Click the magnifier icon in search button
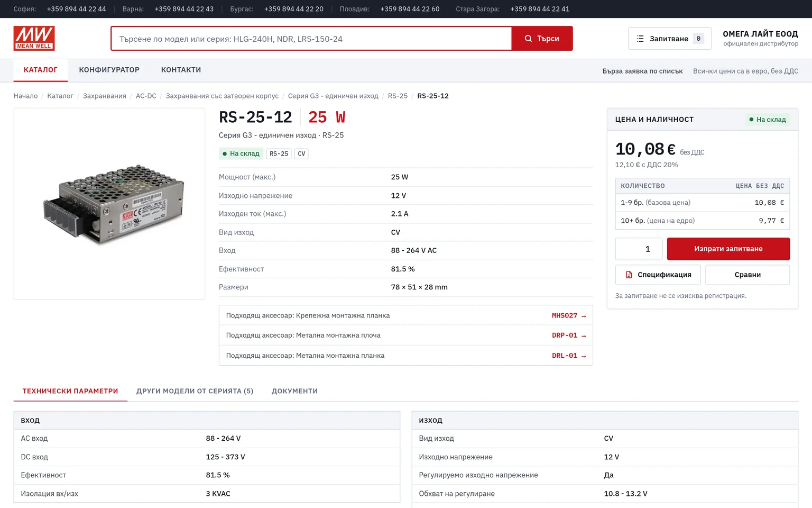This screenshot has width=812, height=508. click(528, 39)
